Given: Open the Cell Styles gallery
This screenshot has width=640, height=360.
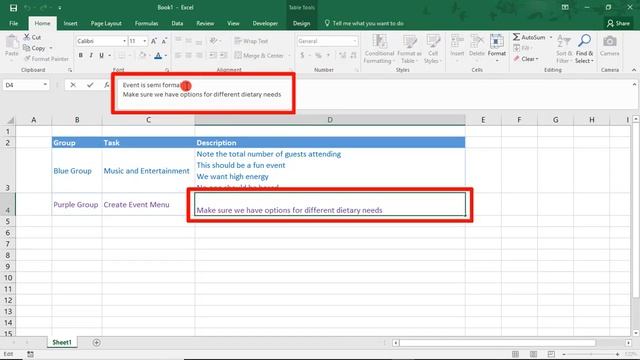Looking at the screenshot, I should click(x=433, y=49).
